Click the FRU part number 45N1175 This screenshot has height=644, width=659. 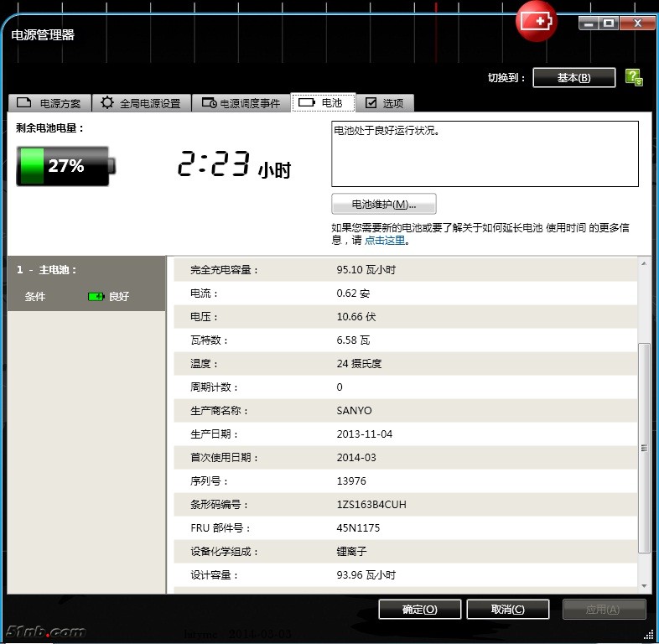(358, 528)
